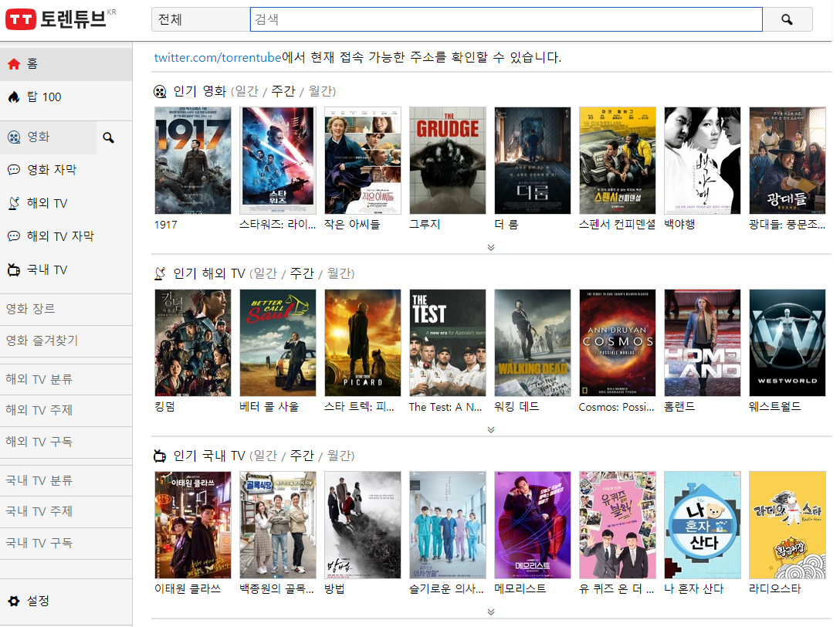Open the 광대들 movie poster
The height and width of the screenshot is (627, 840).
point(787,161)
